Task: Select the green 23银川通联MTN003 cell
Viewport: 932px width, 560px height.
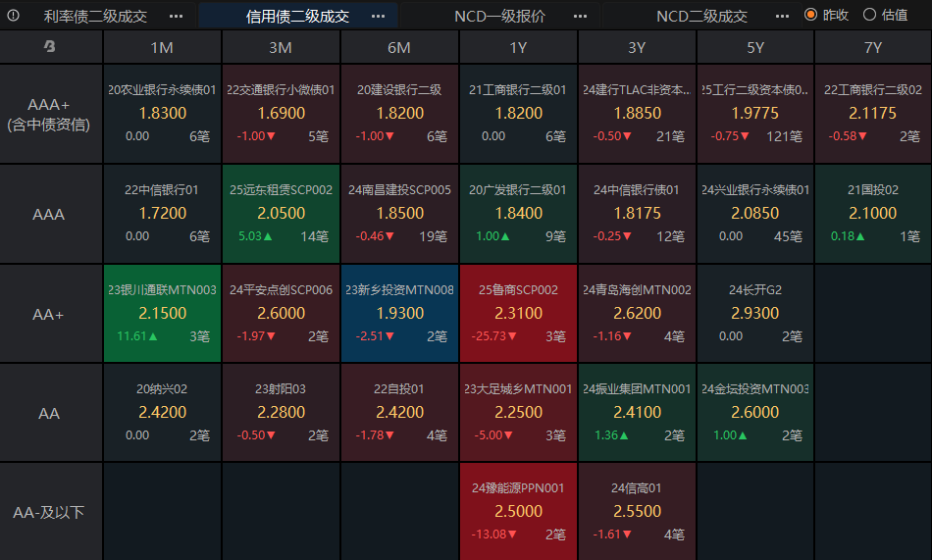Action: point(162,314)
